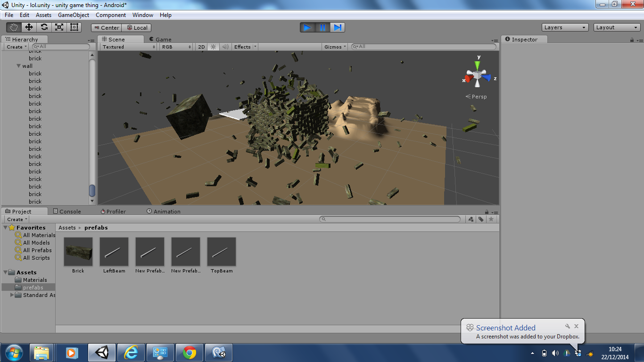The image size is (644, 362).
Task: Open the Layers dropdown
Action: [x=565, y=27]
